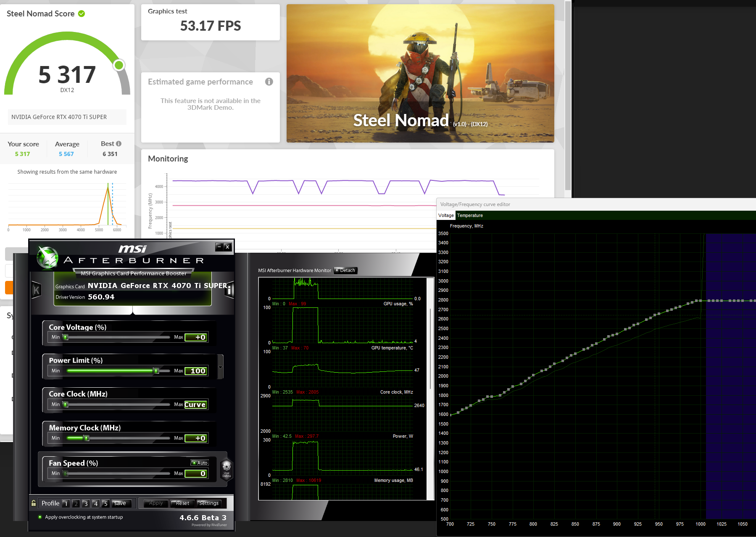Click the Driver Version 560.94 text

pos(85,297)
